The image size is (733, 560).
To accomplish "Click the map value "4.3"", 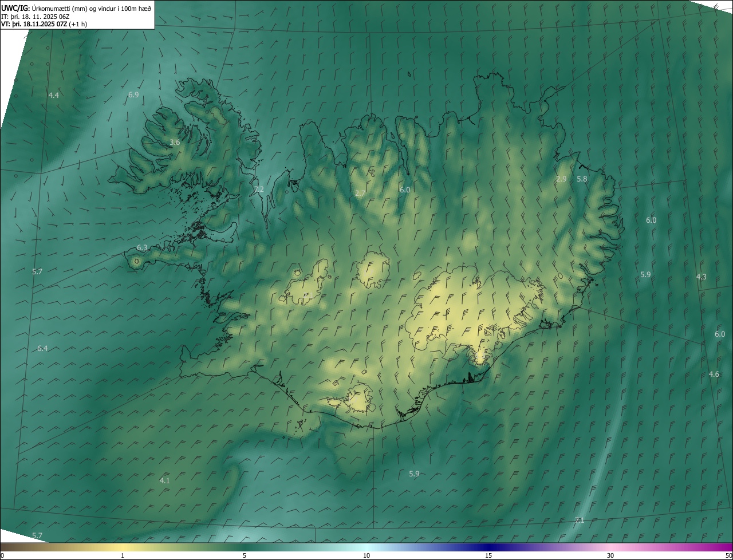I will coord(701,277).
